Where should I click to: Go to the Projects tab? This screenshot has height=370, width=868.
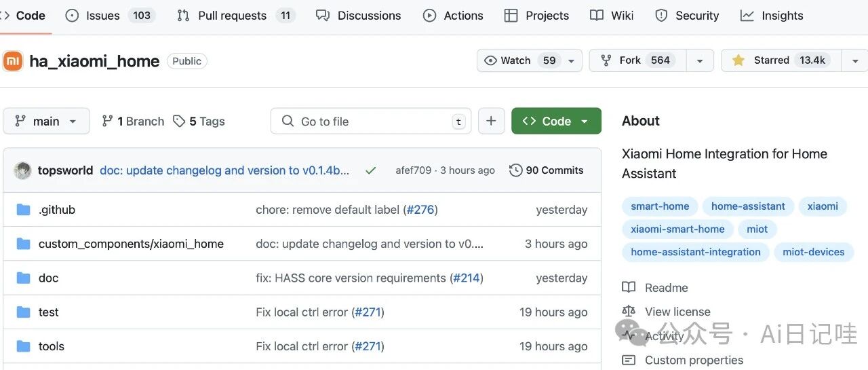pyautogui.click(x=536, y=16)
